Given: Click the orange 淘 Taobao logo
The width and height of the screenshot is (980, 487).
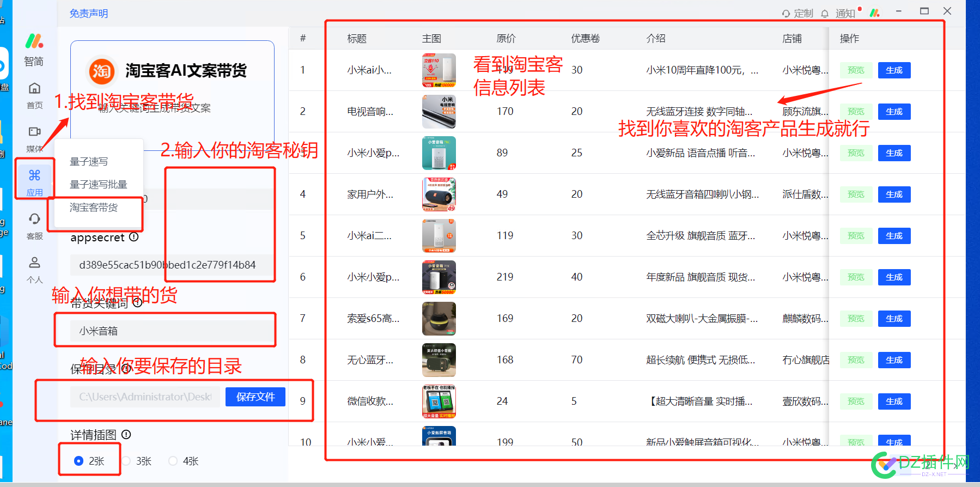Looking at the screenshot, I should click(102, 71).
